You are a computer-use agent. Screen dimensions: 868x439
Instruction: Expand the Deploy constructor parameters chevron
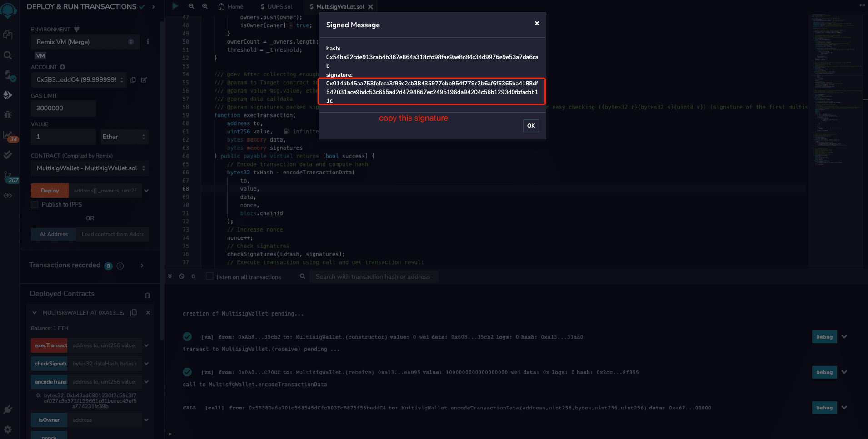146,191
